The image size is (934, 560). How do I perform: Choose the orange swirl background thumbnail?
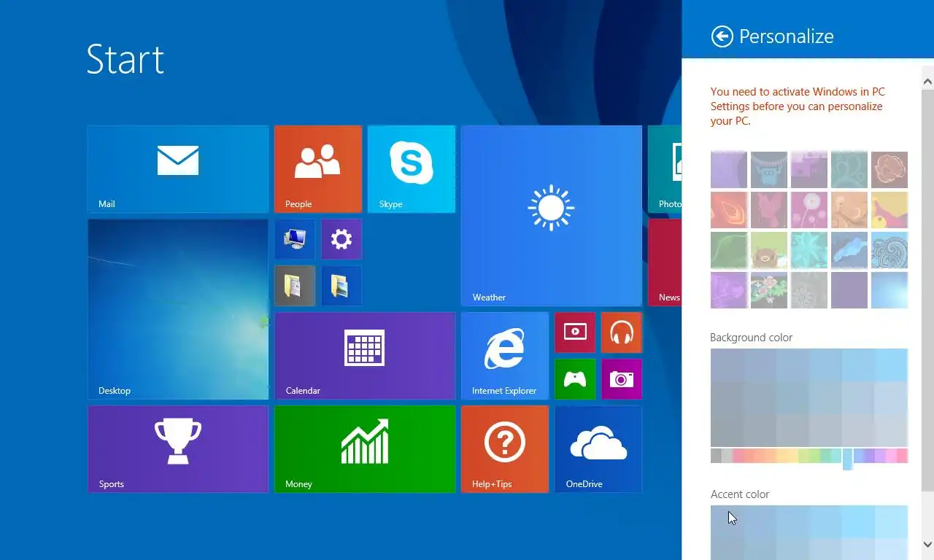[849, 210]
